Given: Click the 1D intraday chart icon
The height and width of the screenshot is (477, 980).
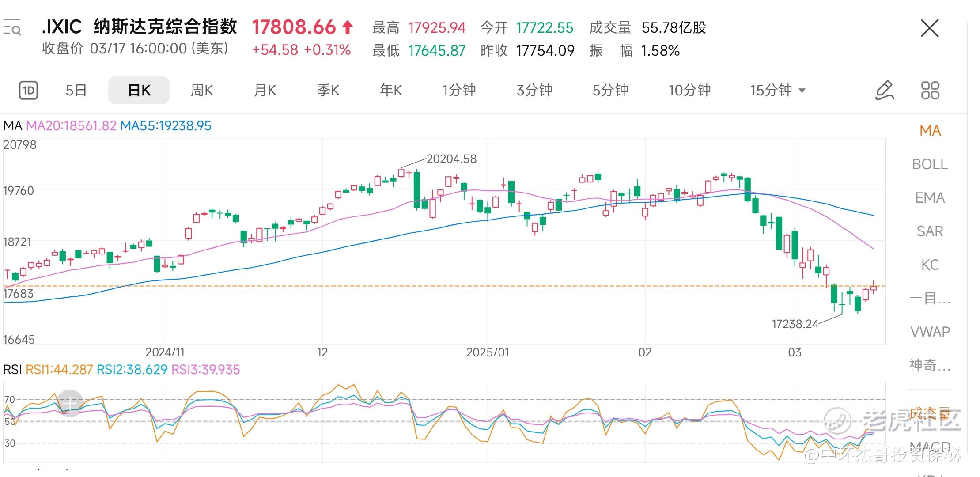Looking at the screenshot, I should click(x=28, y=91).
